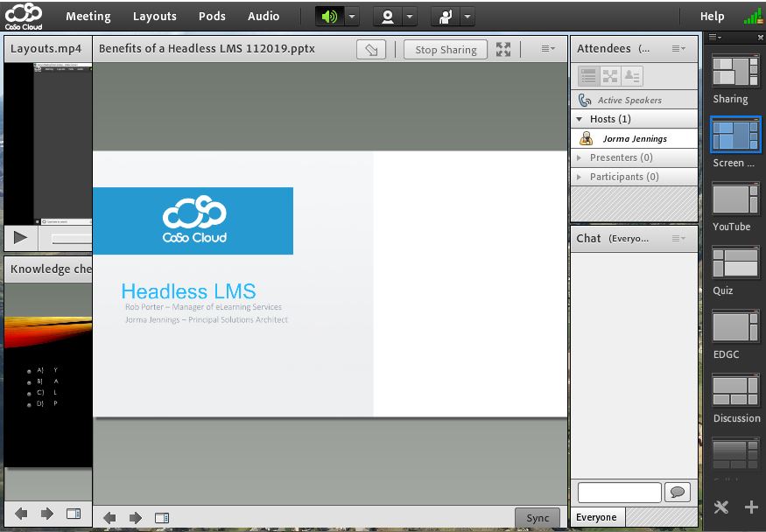The width and height of the screenshot is (766, 532).
Task: Open the Pods menu
Action: click(212, 16)
